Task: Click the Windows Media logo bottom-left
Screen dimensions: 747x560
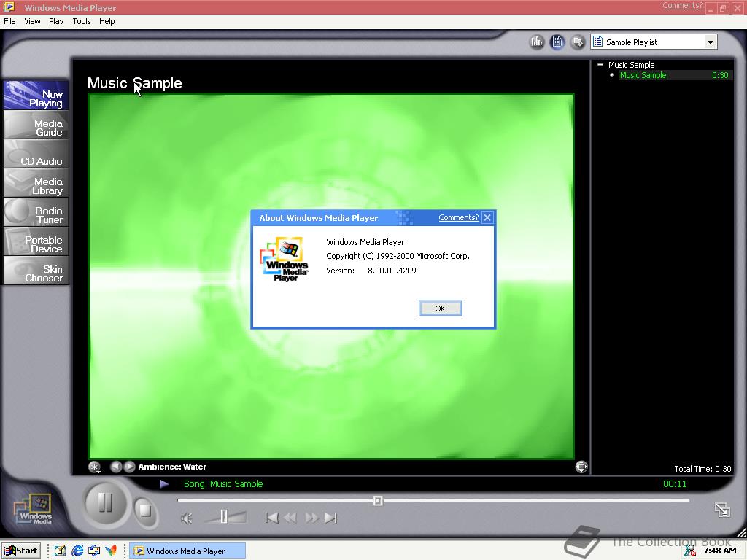Action: coord(34,510)
